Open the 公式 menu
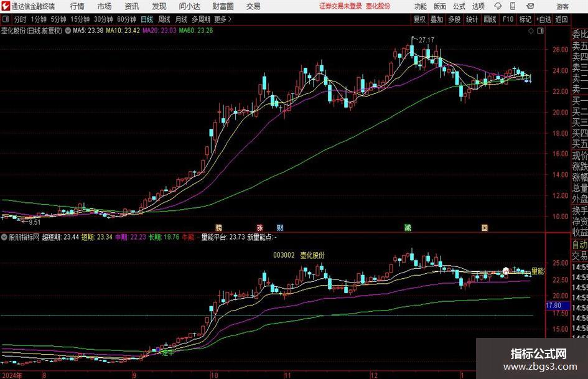This screenshot has width=588, height=379. click(x=459, y=6)
